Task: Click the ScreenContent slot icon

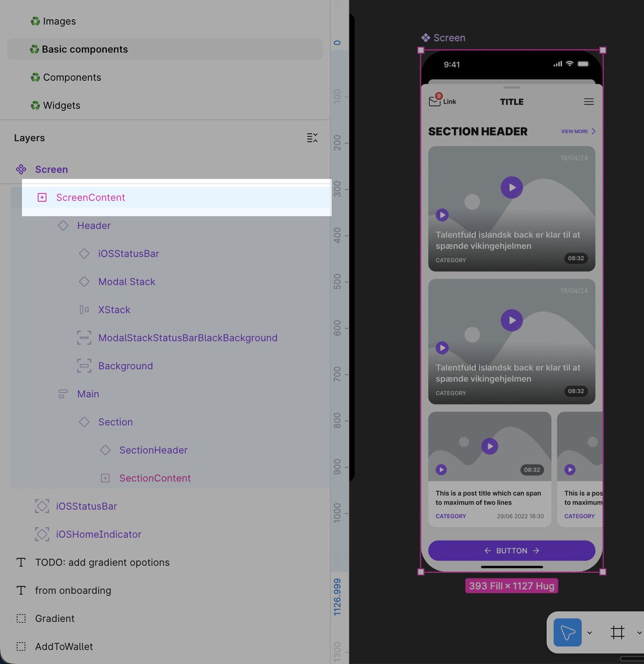Action: 42,198
